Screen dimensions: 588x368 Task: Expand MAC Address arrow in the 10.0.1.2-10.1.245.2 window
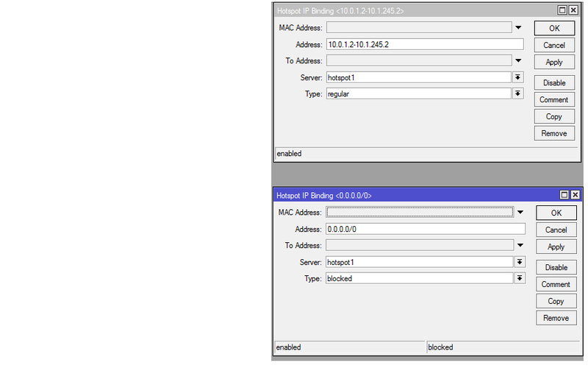tap(518, 27)
